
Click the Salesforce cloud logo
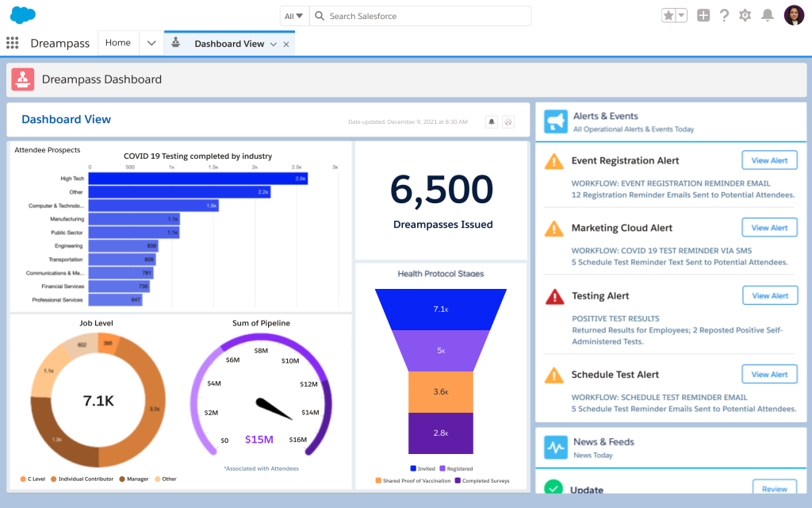[23, 15]
